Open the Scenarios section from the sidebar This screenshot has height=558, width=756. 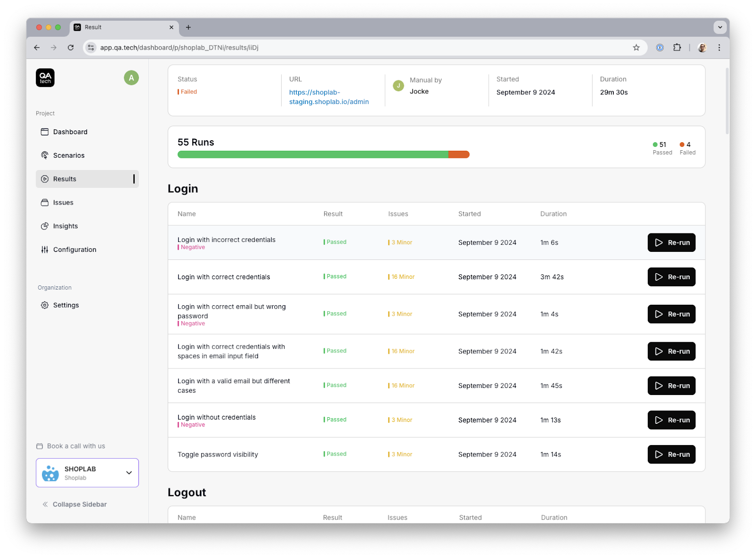[69, 155]
